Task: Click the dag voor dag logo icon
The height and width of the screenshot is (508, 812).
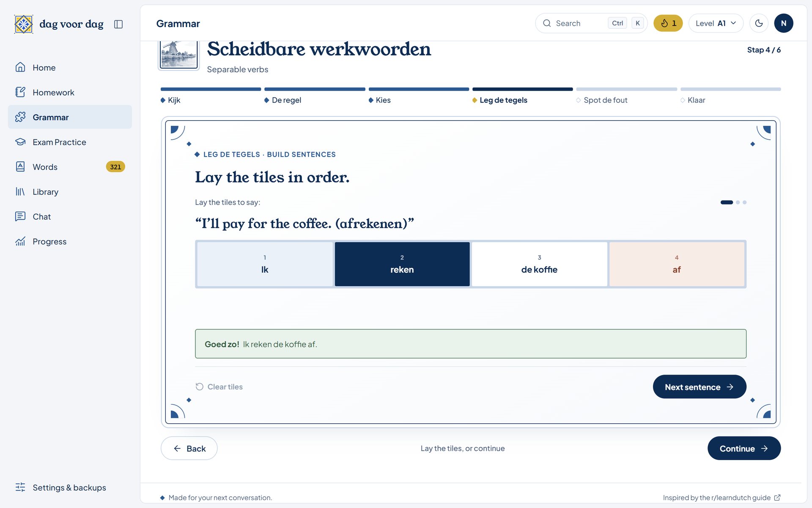Action: (24, 24)
